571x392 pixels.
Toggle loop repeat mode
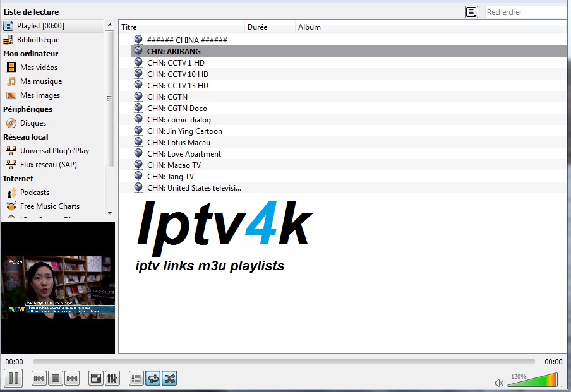(153, 379)
